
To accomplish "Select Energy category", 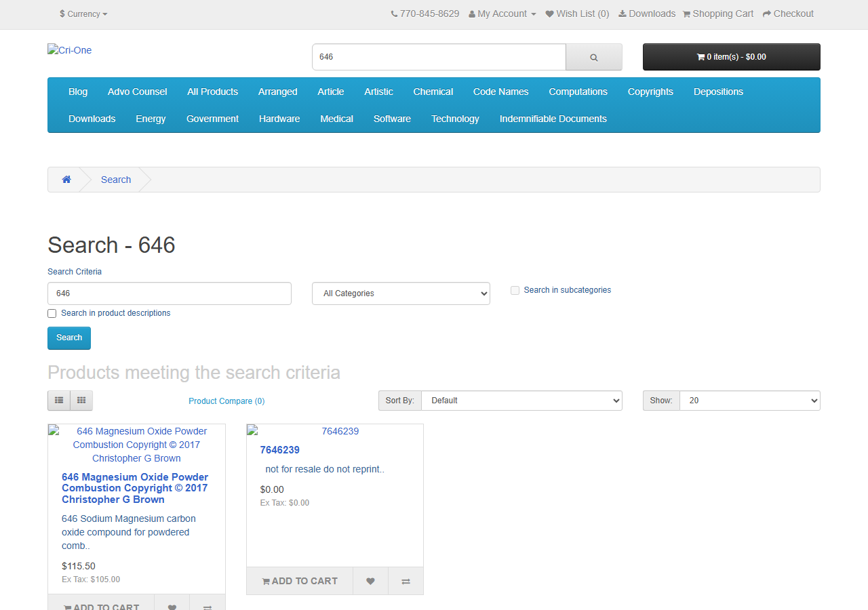I will tap(151, 119).
